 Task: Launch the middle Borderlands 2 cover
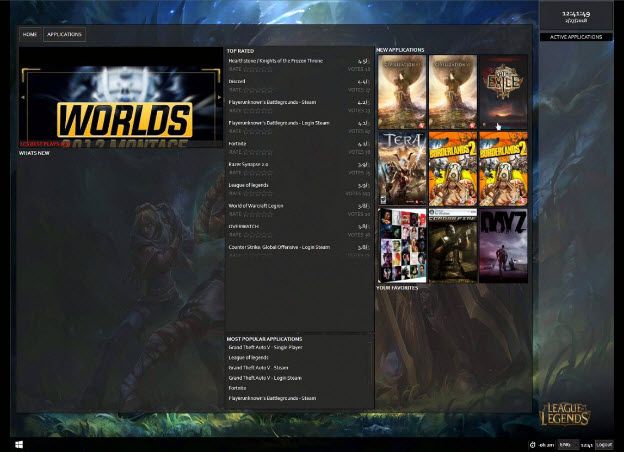pyautogui.click(x=452, y=169)
